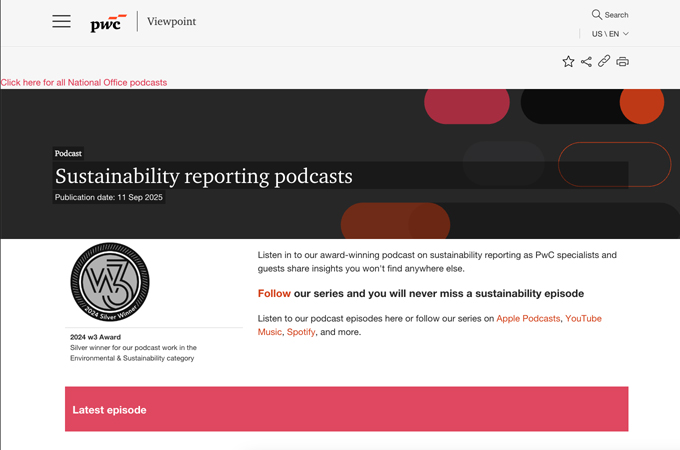This screenshot has height=450, width=680.
Task: Click the PwC logo
Action: (x=108, y=22)
